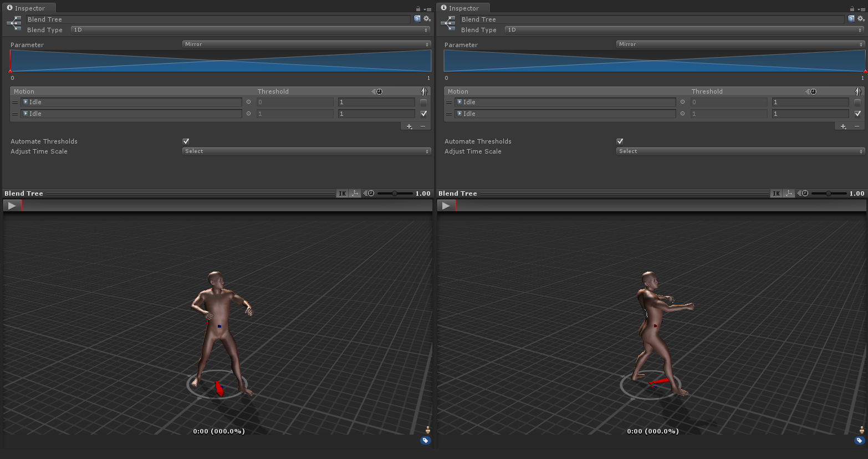Click the Blend Tree node icon in right Inspector
Screen dimensions: 868x459
click(x=448, y=23)
